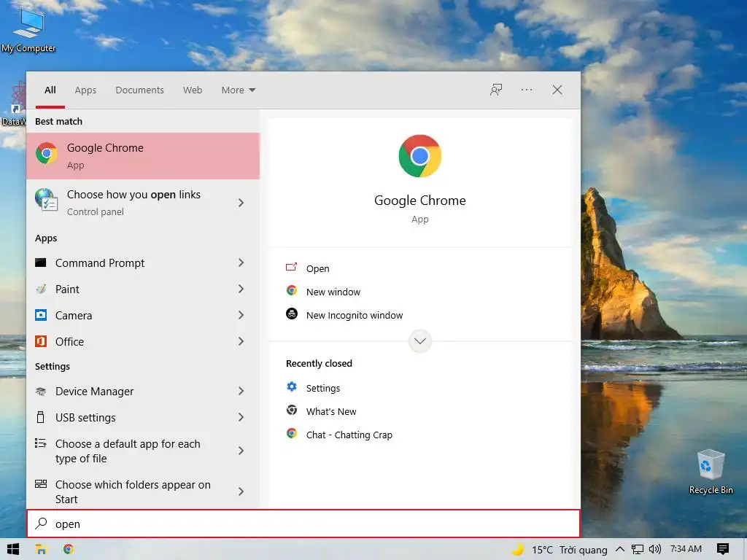Open Chrome from the taskbar
The image size is (747, 560).
tap(69, 550)
